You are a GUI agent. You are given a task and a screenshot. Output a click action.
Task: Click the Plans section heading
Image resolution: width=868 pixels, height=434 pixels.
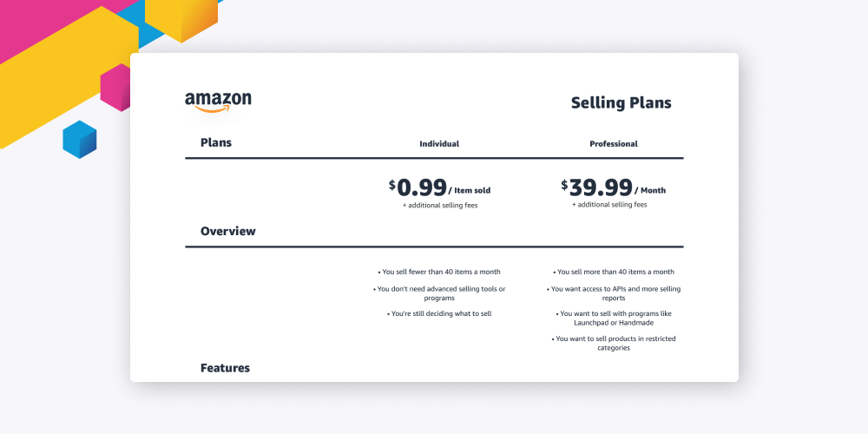pyautogui.click(x=216, y=142)
